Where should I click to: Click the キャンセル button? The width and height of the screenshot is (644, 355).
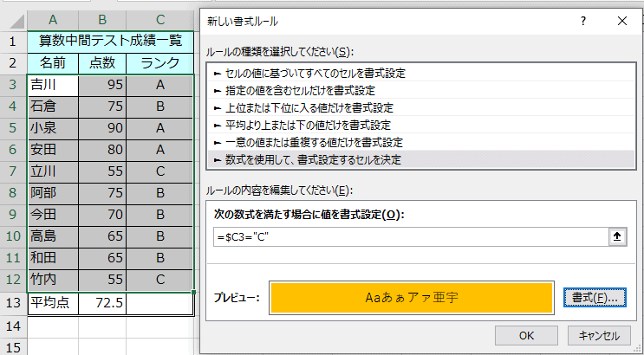[x=598, y=336]
